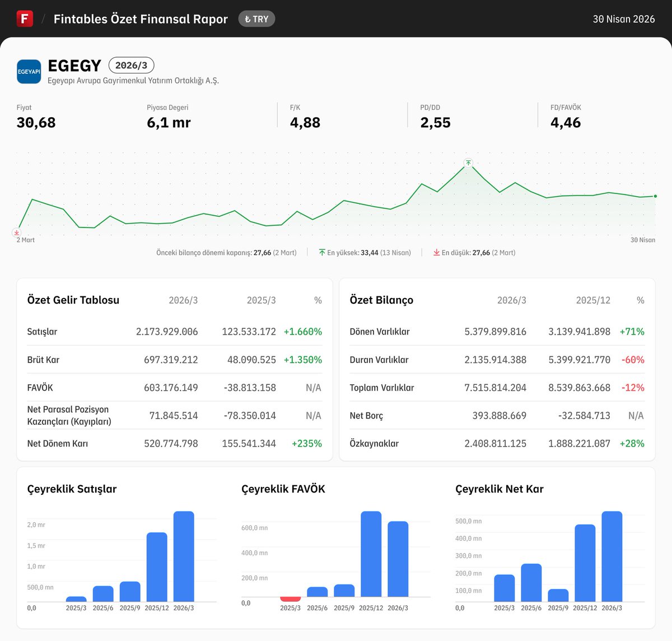Click the 2026/3 bar in Çeyreklik Net Kar

[x=612, y=556]
